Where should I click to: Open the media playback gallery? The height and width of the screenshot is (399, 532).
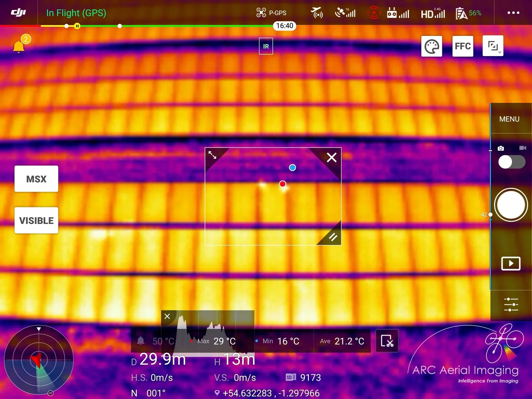pyautogui.click(x=511, y=264)
